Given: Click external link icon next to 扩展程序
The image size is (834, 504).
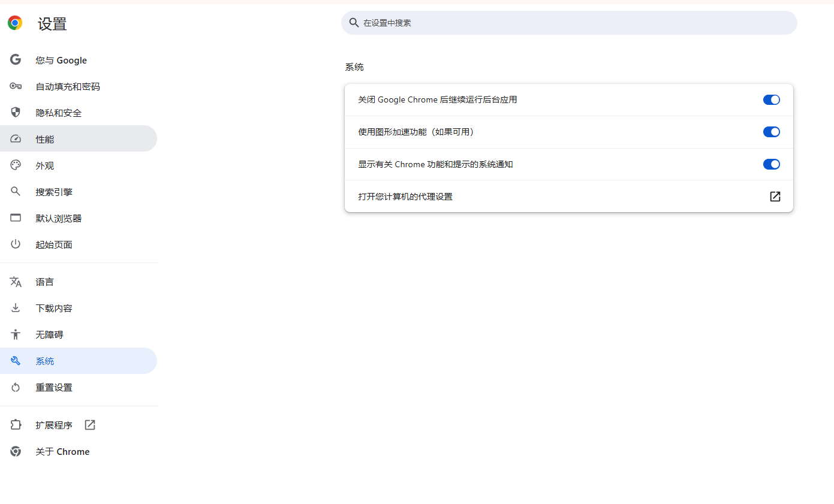Looking at the screenshot, I should click(90, 425).
